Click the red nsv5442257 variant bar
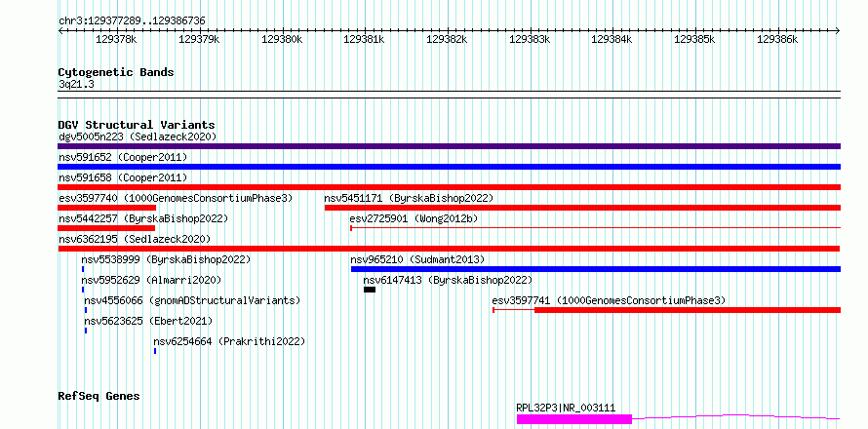868x429 pixels. (106, 228)
